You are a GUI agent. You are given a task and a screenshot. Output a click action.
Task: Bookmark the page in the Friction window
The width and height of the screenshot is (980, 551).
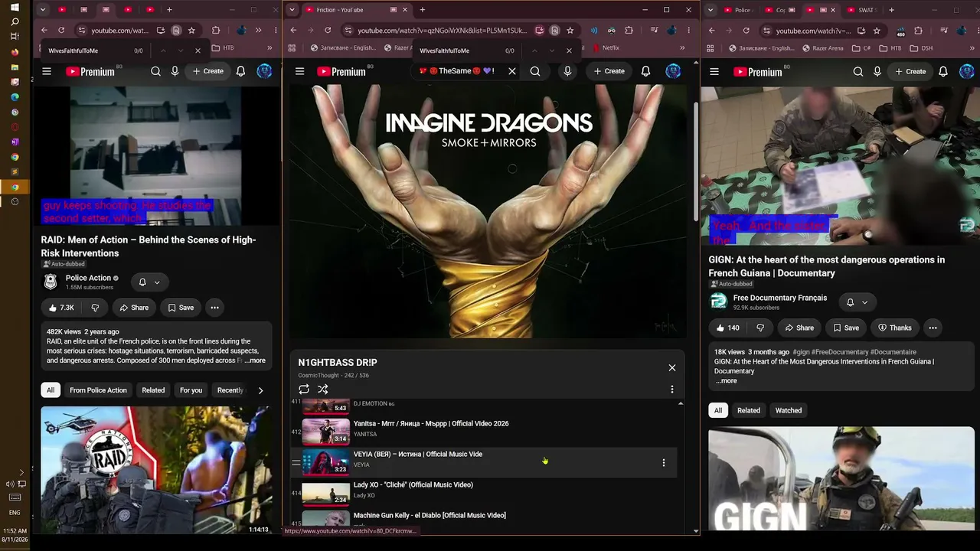point(570,31)
